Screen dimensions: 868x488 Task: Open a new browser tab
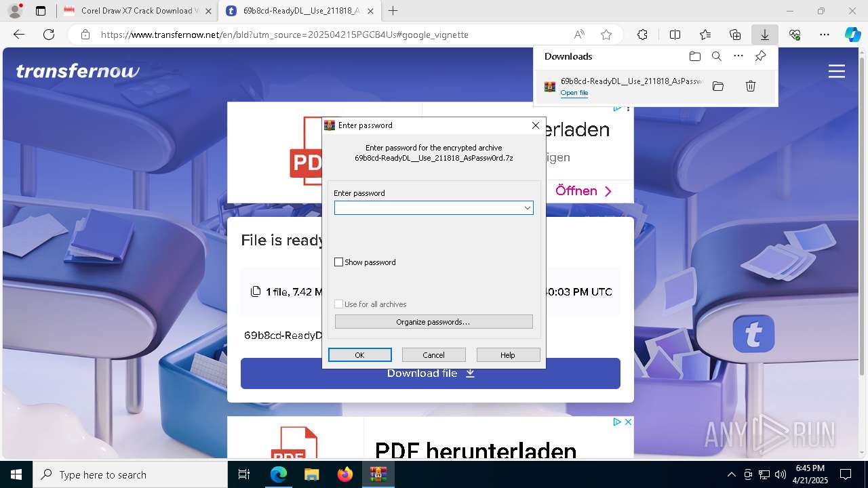click(x=393, y=11)
